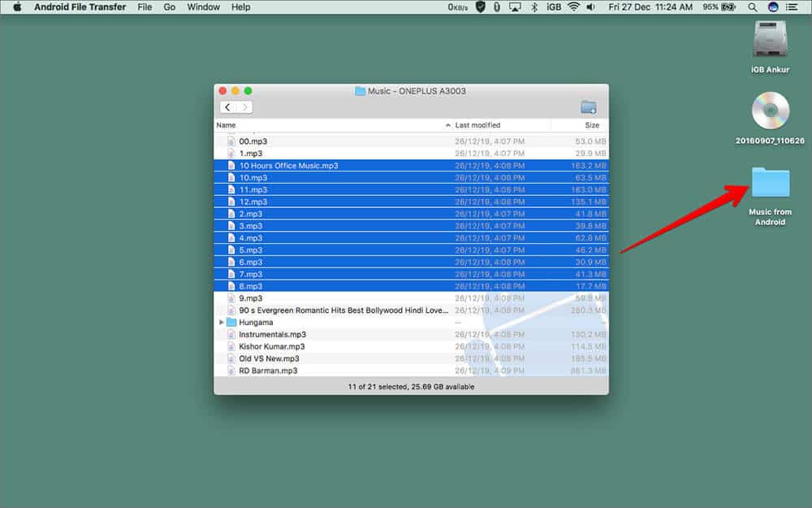Select the Hungama folder icon
Image resolution: width=812 pixels, height=508 pixels.
pyautogui.click(x=231, y=323)
